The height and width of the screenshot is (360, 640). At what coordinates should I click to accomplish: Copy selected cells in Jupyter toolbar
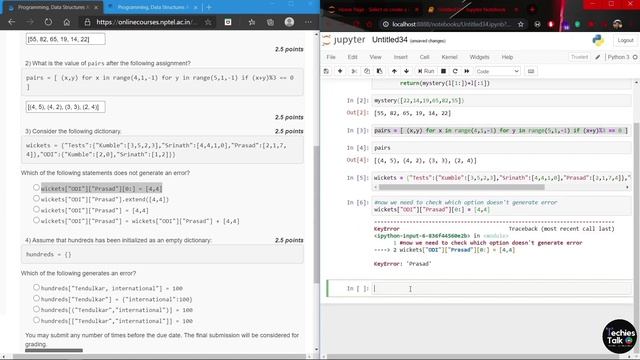(x=367, y=71)
